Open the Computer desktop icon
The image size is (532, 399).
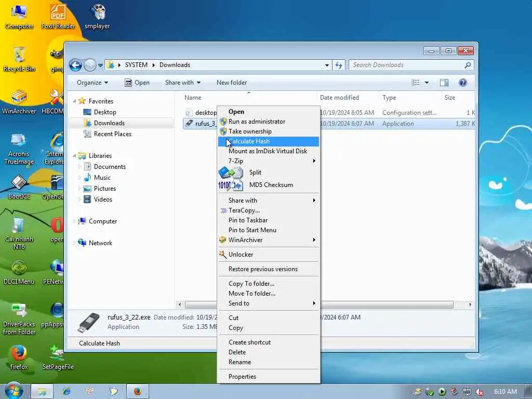[x=19, y=17]
